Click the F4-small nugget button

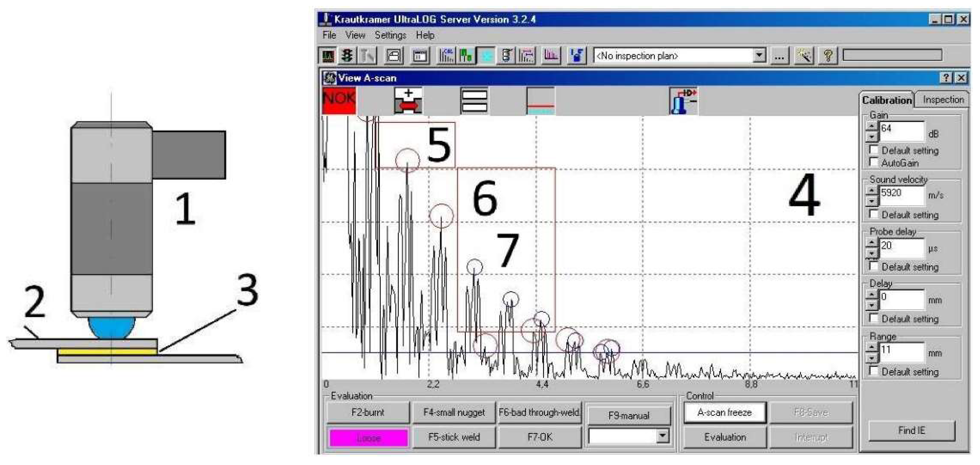tap(454, 412)
